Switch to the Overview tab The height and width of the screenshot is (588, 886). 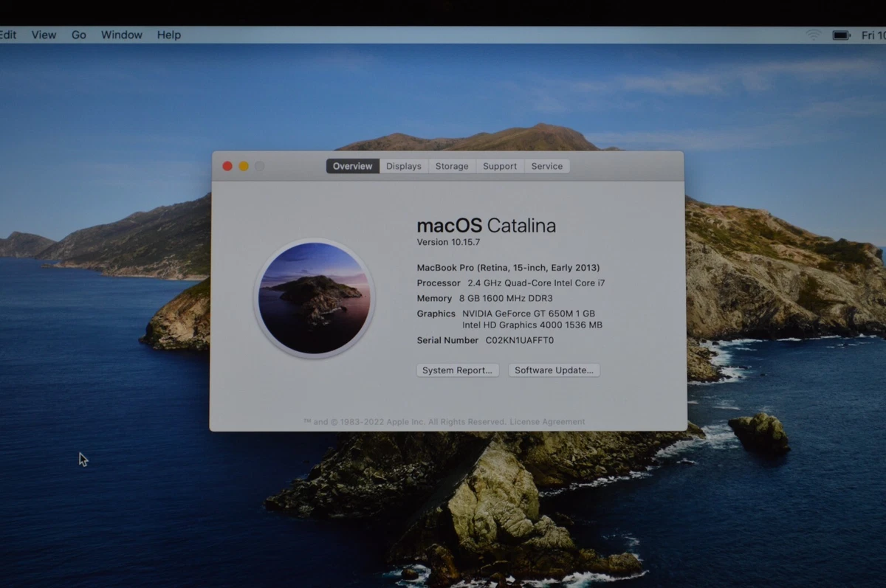pos(353,166)
